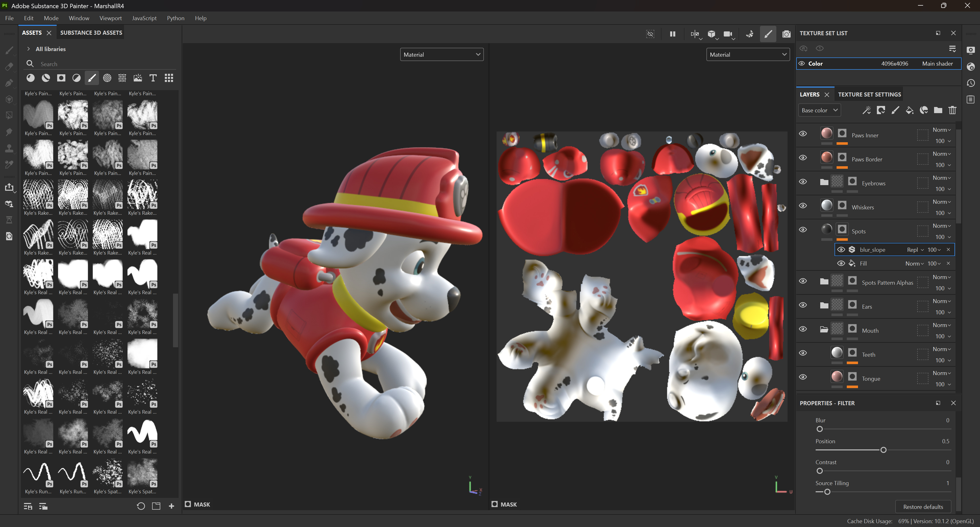Hide the blur_slope filter effect
The image size is (980, 527).
pyautogui.click(x=841, y=250)
